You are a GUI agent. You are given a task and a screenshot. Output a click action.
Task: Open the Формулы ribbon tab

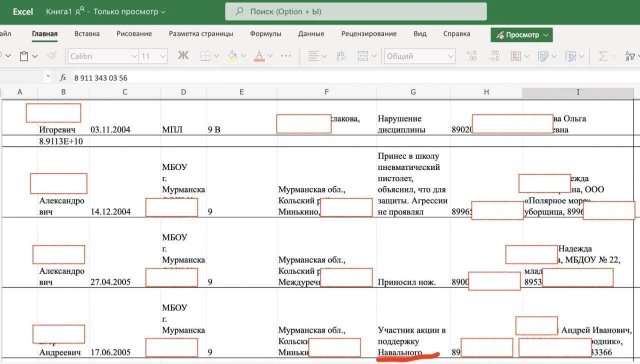265,34
